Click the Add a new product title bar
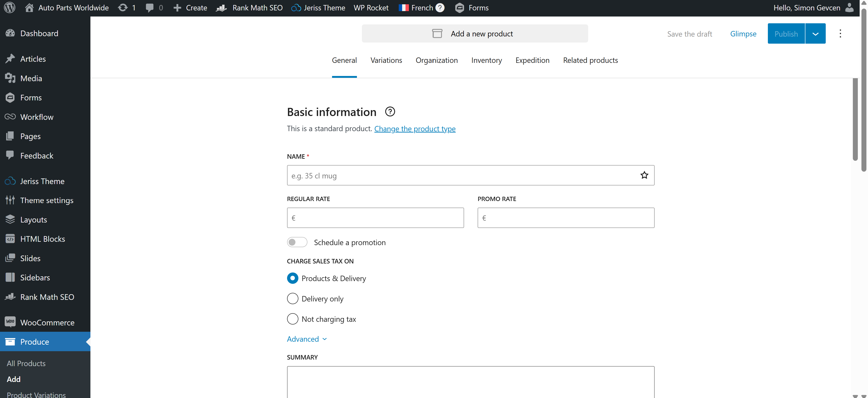This screenshot has height=398, width=868. pos(474,33)
